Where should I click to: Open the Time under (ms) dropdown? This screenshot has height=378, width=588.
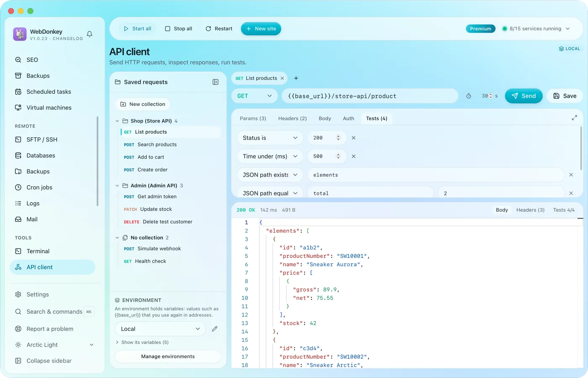click(270, 156)
